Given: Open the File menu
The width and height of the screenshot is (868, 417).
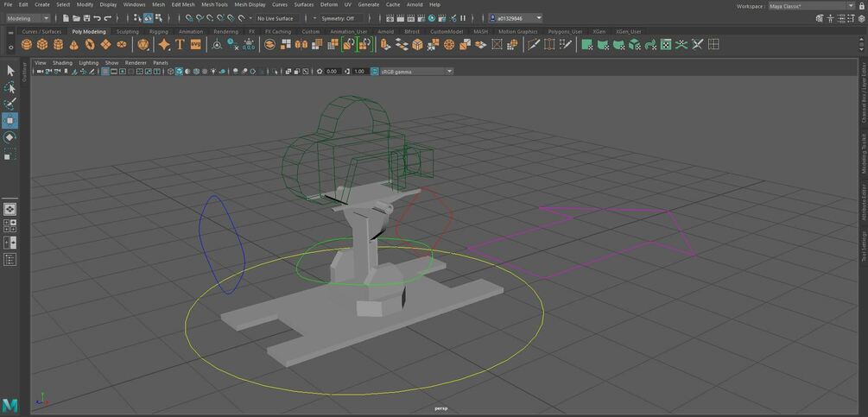Looking at the screenshot, I should pos(8,4).
